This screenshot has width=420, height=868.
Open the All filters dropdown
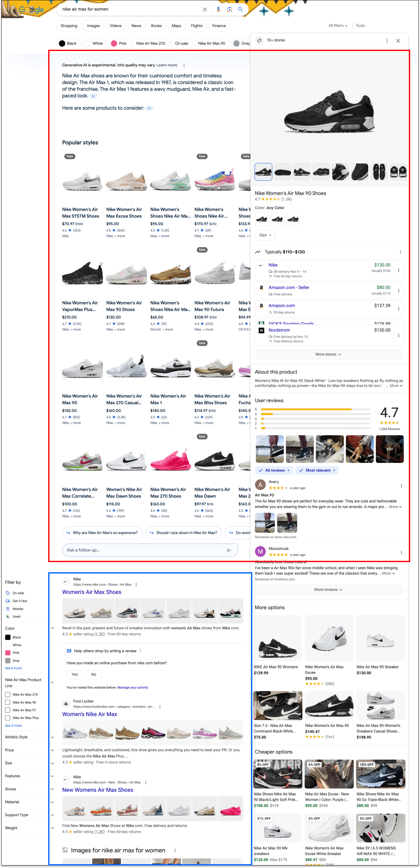coord(338,26)
